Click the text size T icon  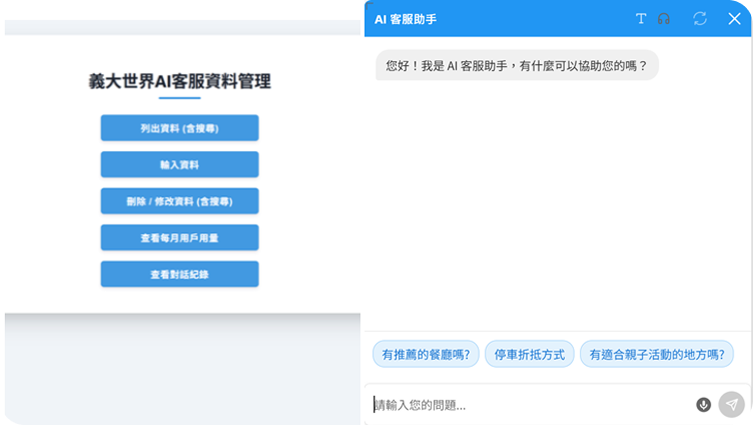tap(641, 19)
